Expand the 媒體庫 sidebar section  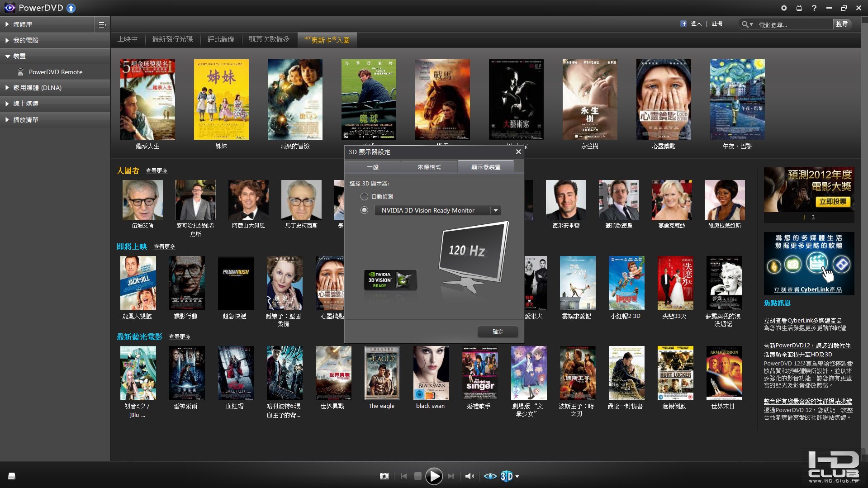coord(47,24)
